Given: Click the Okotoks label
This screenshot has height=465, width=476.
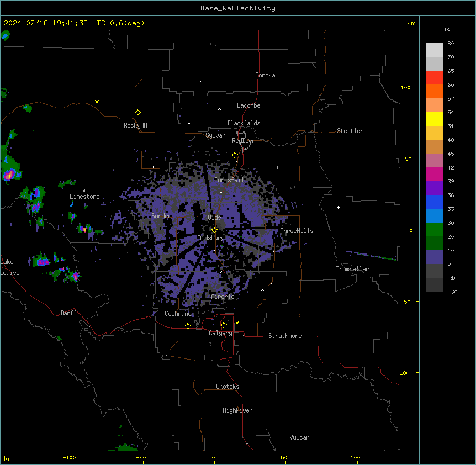Looking at the screenshot, I should tap(228, 387).
